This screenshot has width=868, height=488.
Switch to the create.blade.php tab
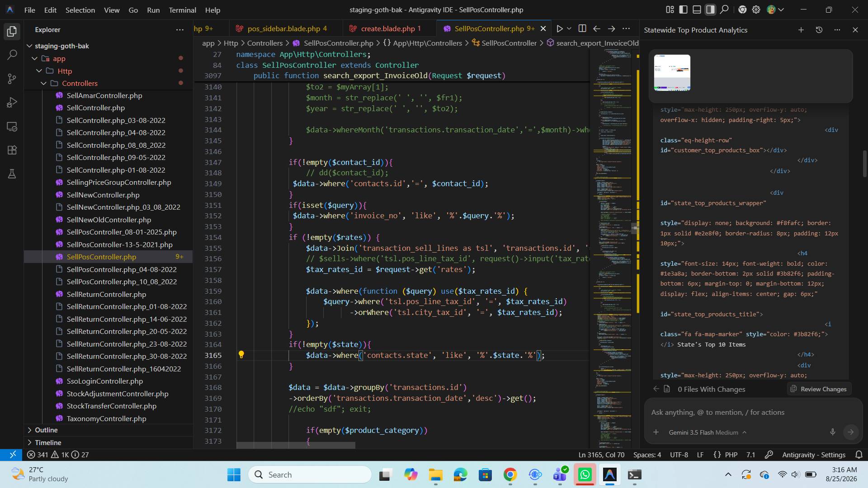click(x=387, y=28)
